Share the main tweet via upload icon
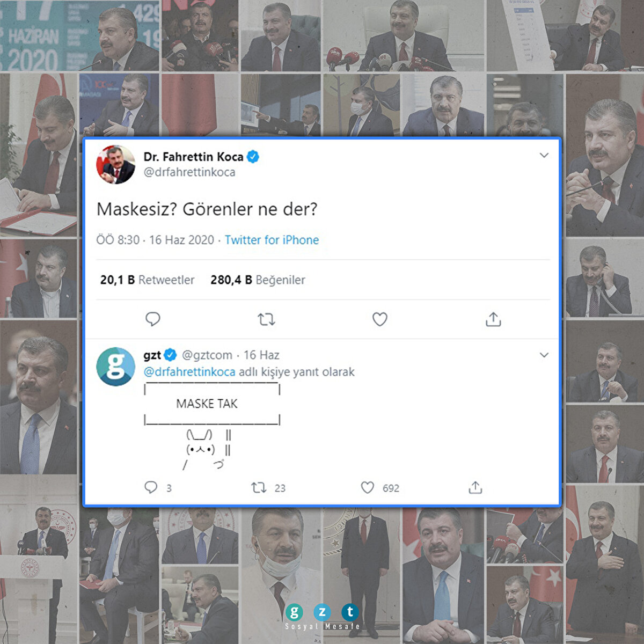 [493, 319]
